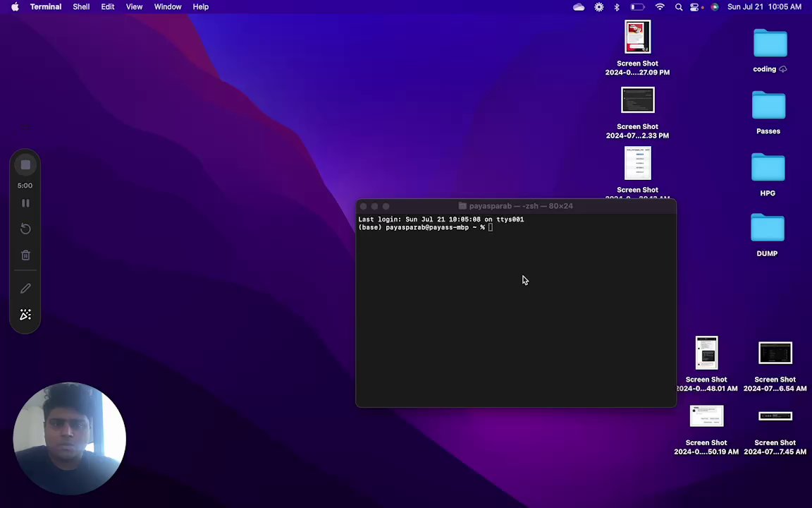Minimize the Terminal window

coord(375,206)
